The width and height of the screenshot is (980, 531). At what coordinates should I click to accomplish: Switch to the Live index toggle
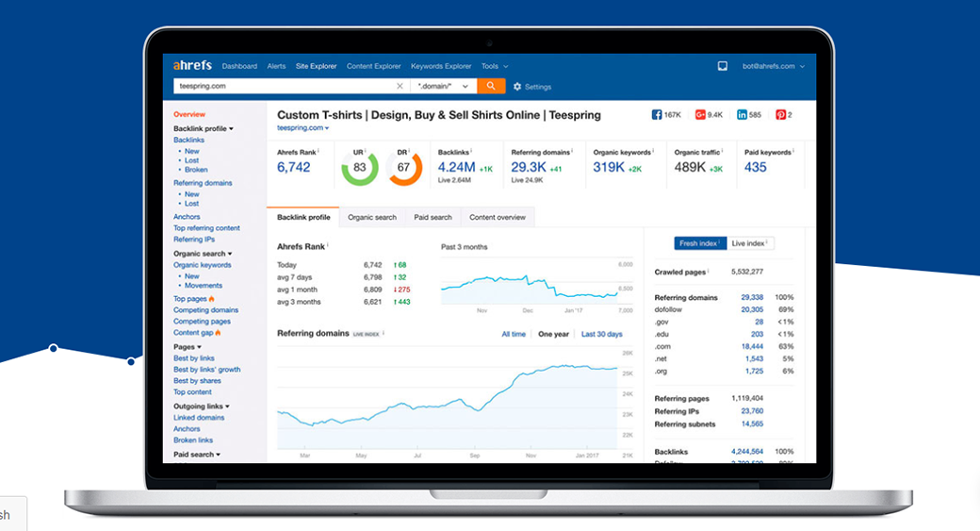(x=750, y=243)
